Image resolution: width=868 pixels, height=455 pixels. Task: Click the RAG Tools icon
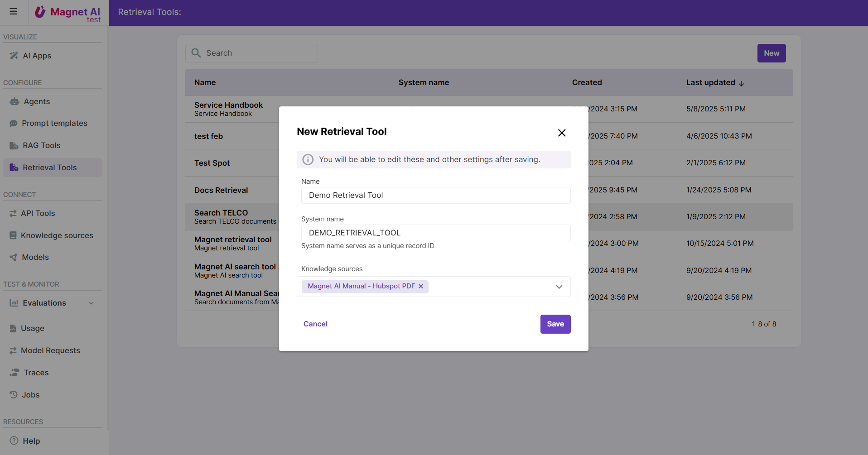14,145
